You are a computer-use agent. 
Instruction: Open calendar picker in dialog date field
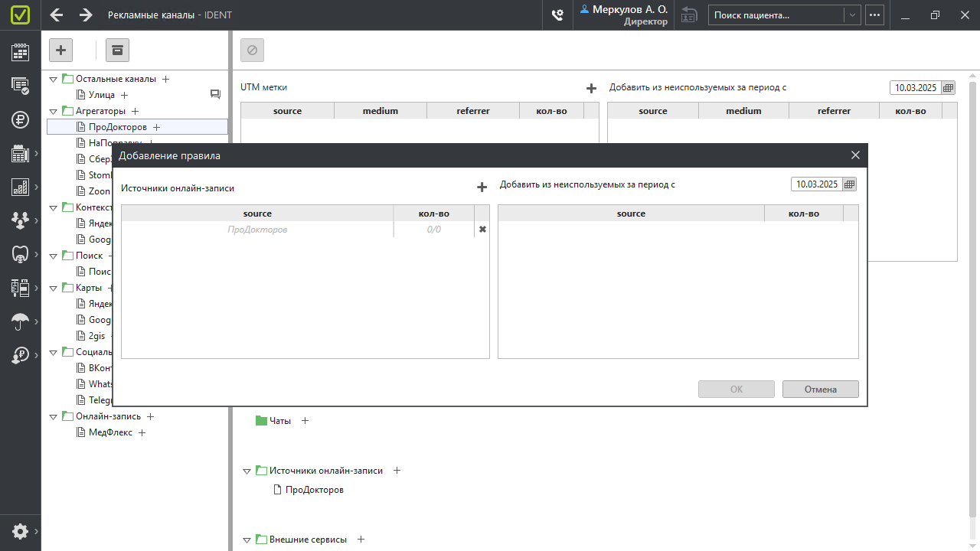click(x=849, y=184)
